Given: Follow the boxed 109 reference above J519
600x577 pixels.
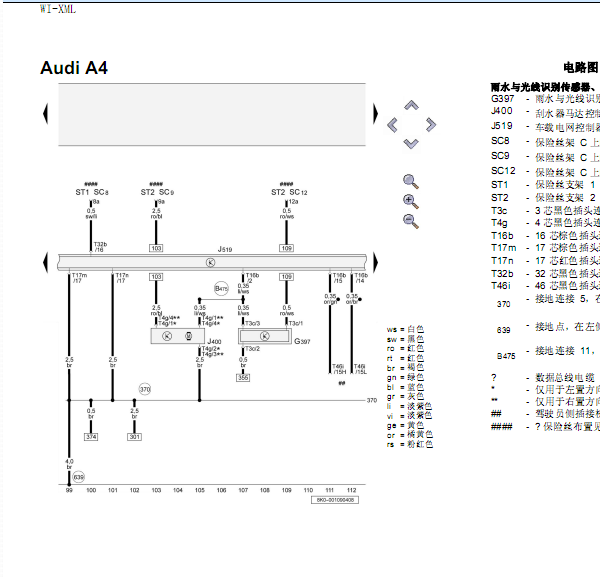Looking at the screenshot, I should pyautogui.click(x=287, y=248).
